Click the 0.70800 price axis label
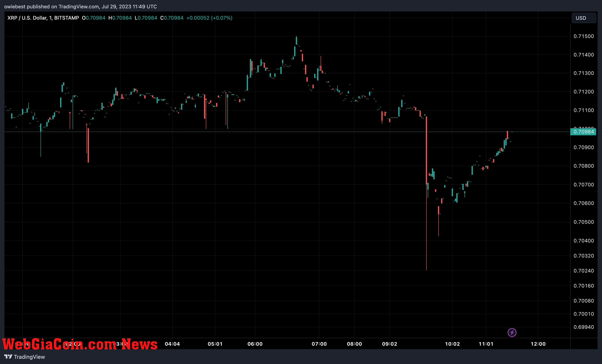Screen dimensions: 602x364 [x=584, y=166]
